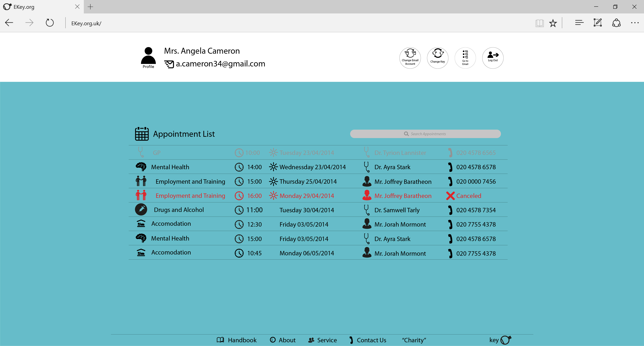Open the Change Key option

(x=437, y=58)
